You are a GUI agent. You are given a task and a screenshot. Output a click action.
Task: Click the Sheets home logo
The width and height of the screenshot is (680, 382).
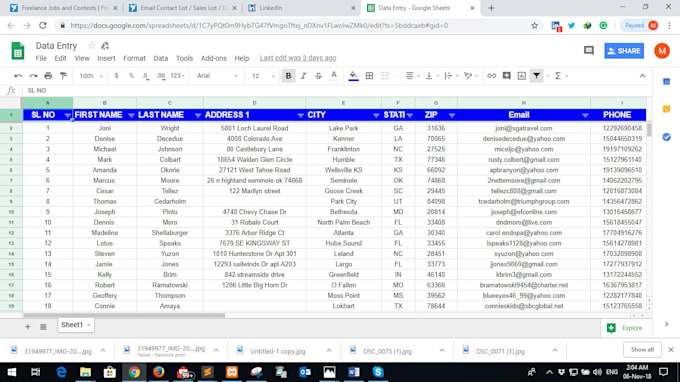click(18, 51)
